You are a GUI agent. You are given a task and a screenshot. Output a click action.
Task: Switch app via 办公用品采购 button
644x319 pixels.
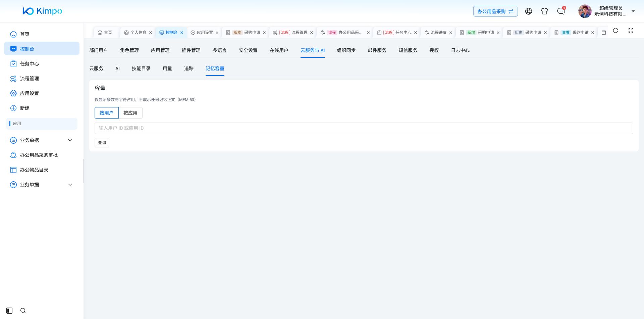pos(495,11)
